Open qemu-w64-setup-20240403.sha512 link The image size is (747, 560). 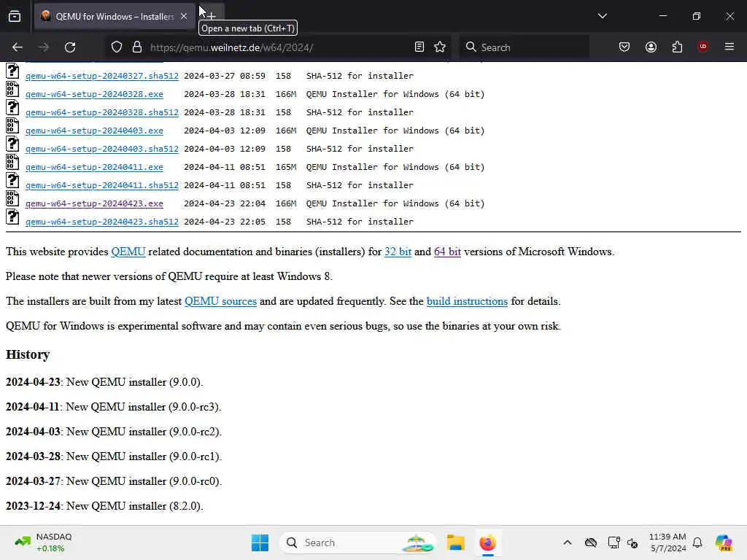pyautogui.click(x=102, y=149)
